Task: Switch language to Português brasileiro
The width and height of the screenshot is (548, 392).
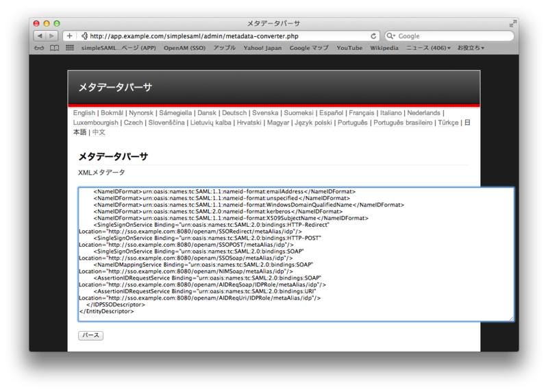Action: [403, 123]
